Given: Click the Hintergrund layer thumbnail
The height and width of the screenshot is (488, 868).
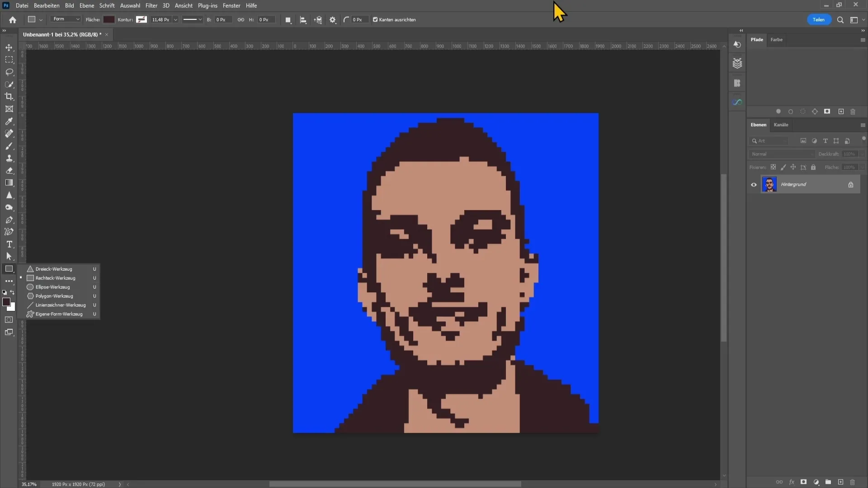Looking at the screenshot, I should (x=769, y=184).
